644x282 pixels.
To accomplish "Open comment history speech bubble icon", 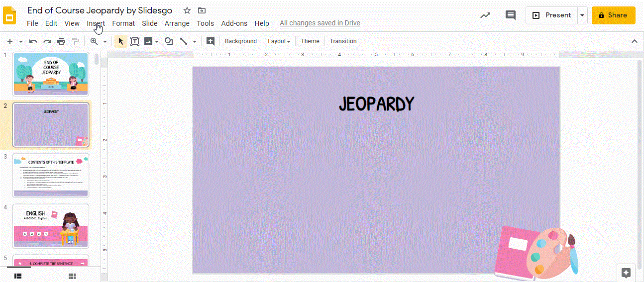I will [510, 15].
